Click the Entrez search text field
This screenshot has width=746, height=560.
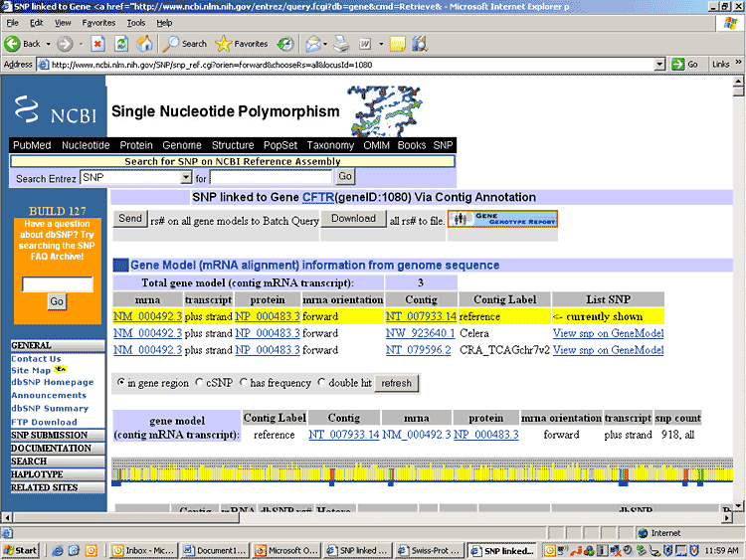(271, 177)
